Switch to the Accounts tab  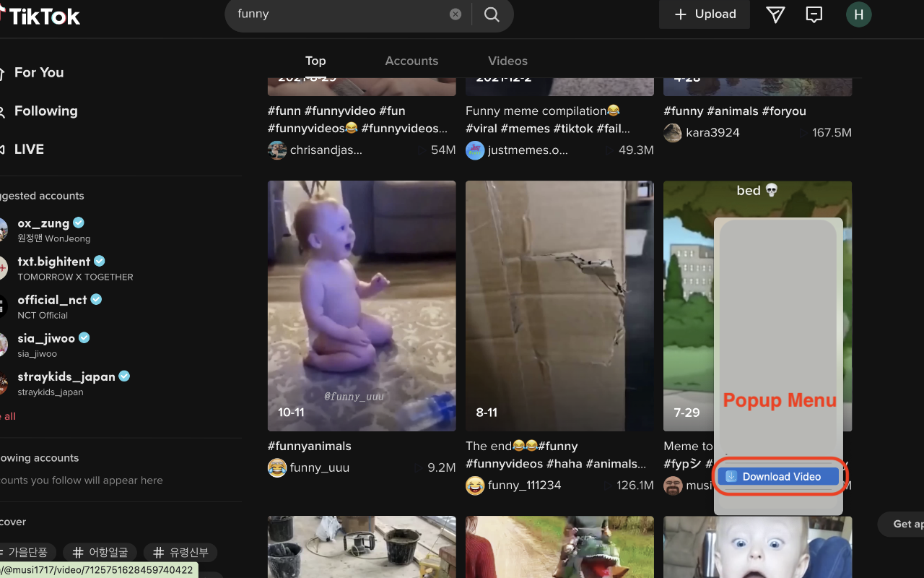(x=411, y=61)
